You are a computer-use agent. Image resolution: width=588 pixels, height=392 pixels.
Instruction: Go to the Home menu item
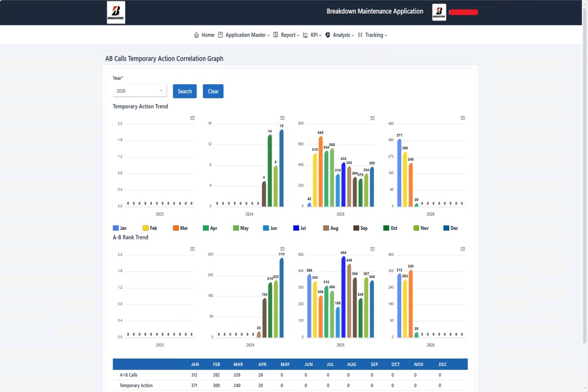click(204, 35)
